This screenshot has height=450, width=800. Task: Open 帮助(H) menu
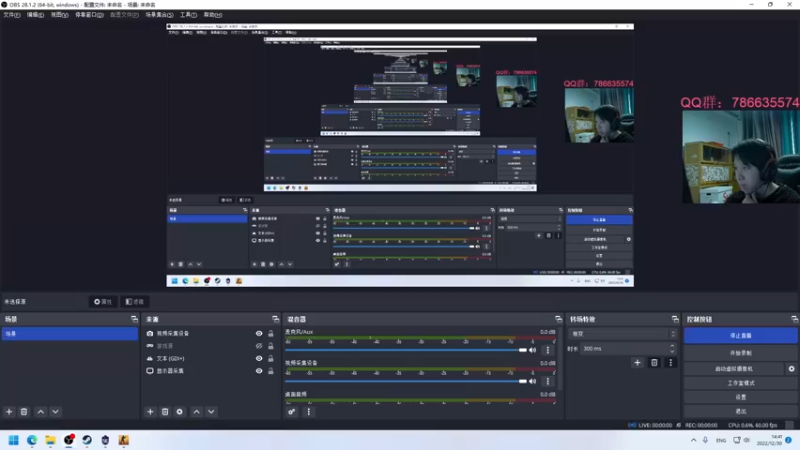213,15
